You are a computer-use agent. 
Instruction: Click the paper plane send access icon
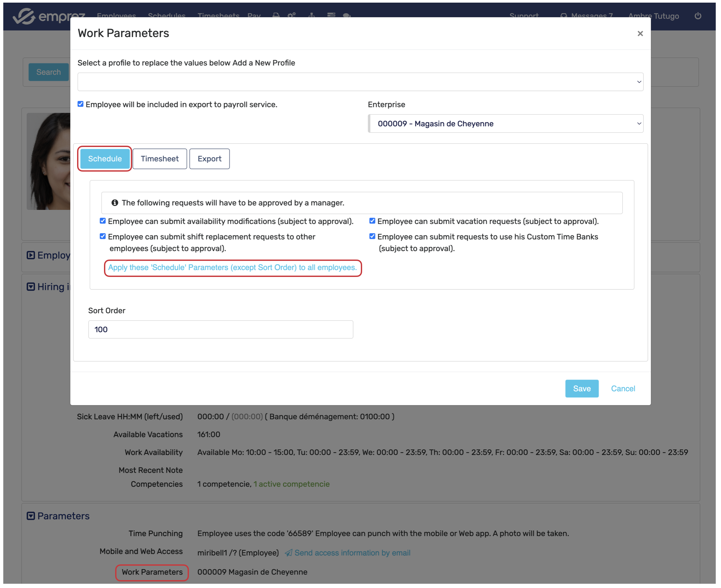pos(288,553)
